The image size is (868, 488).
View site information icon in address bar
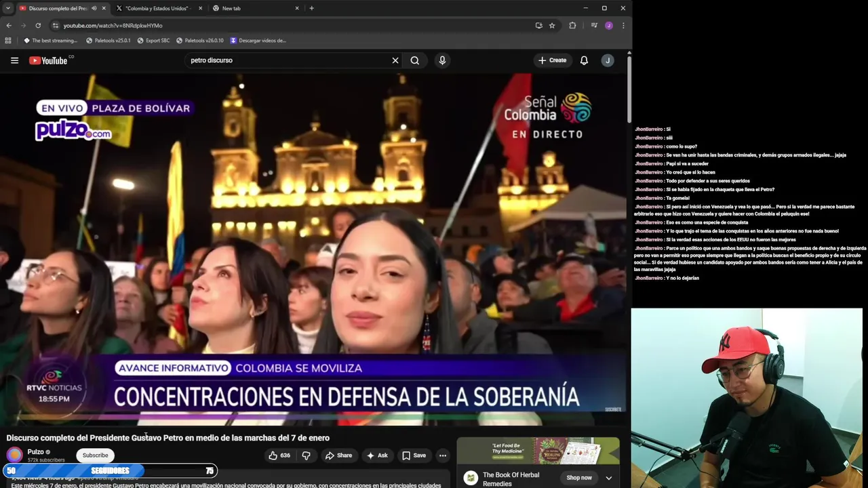(56, 25)
